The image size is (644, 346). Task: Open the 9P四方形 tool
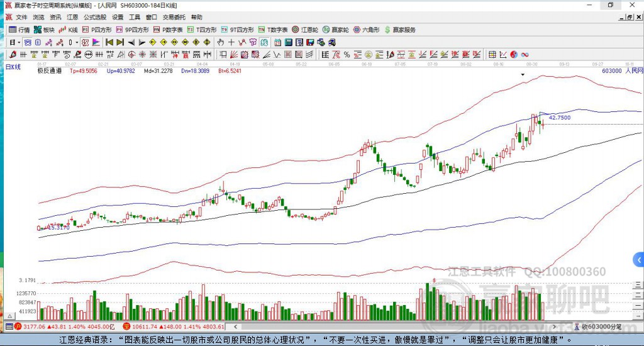[132, 30]
